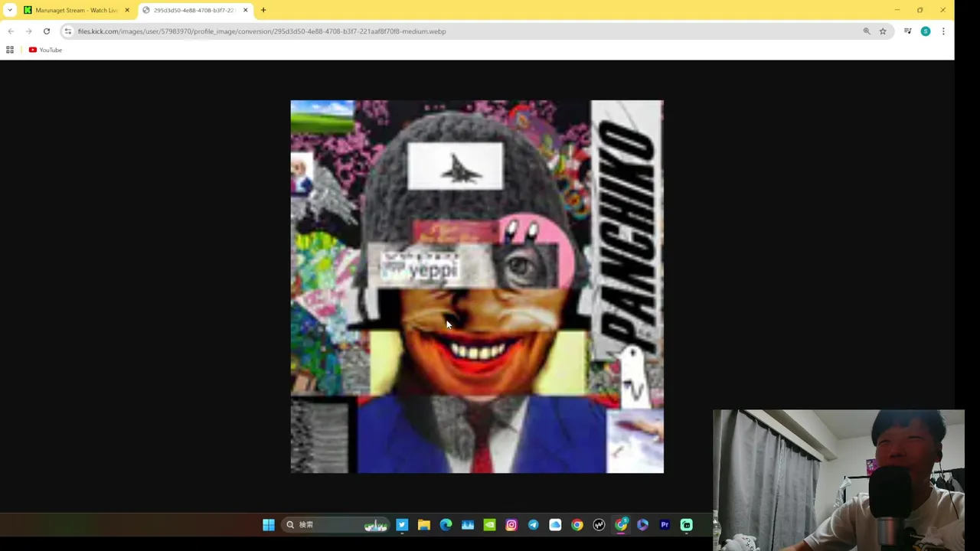Open the Windows Start menu
This screenshot has width=980, height=551.
coord(269,525)
